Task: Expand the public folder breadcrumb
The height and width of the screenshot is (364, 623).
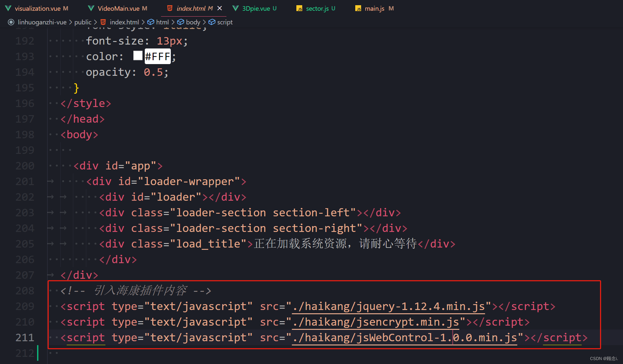Action: click(83, 22)
